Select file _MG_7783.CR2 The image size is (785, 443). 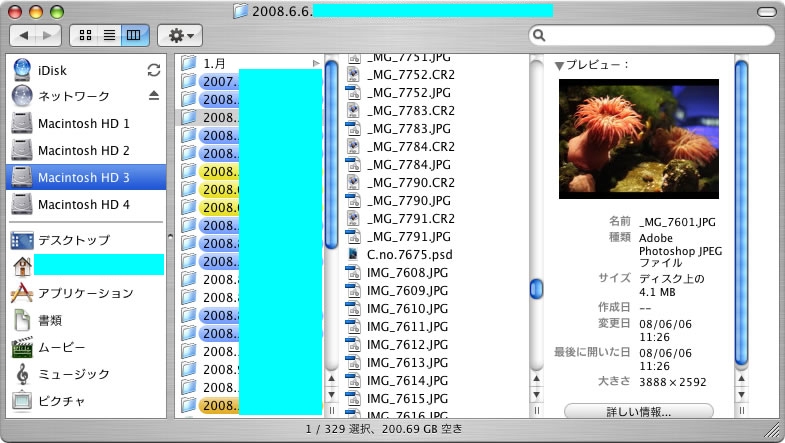(x=411, y=111)
